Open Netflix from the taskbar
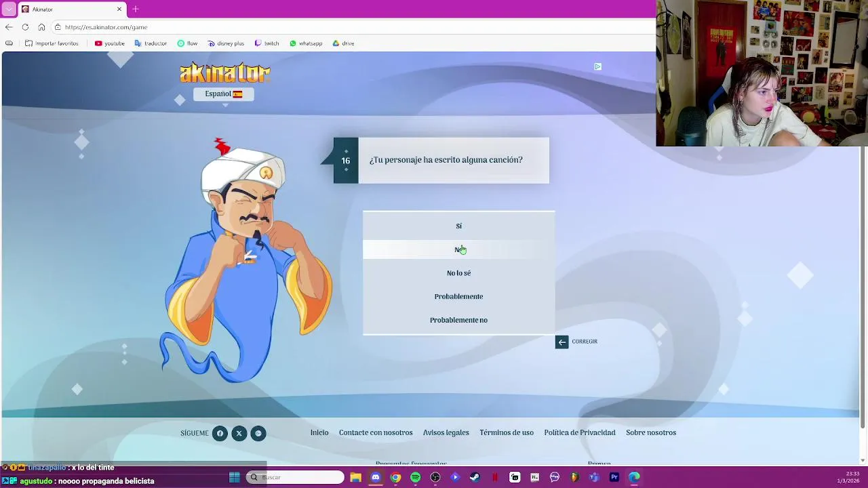The width and height of the screenshot is (868, 488). [x=495, y=477]
